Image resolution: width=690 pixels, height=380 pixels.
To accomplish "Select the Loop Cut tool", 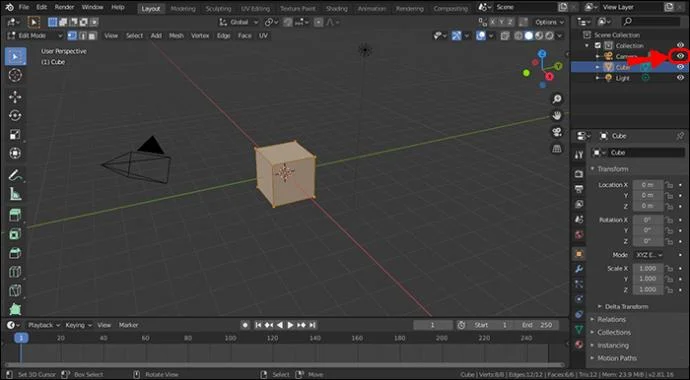I will (15, 272).
